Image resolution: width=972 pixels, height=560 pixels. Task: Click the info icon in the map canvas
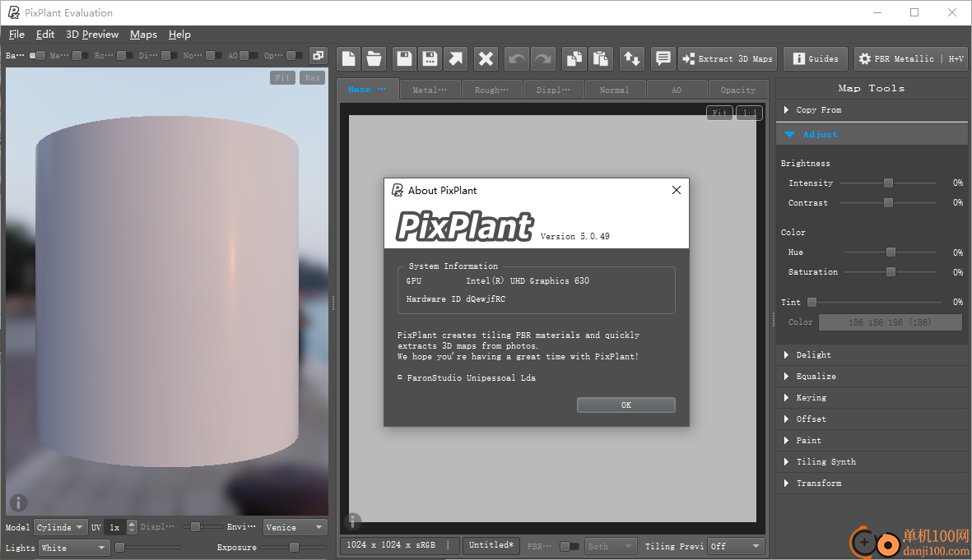pyautogui.click(x=353, y=521)
